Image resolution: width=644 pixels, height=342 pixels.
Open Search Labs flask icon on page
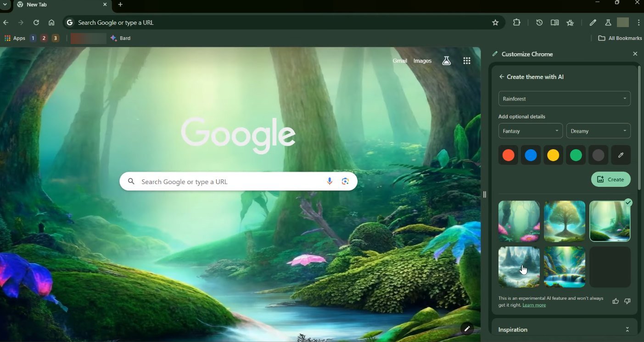(x=446, y=61)
